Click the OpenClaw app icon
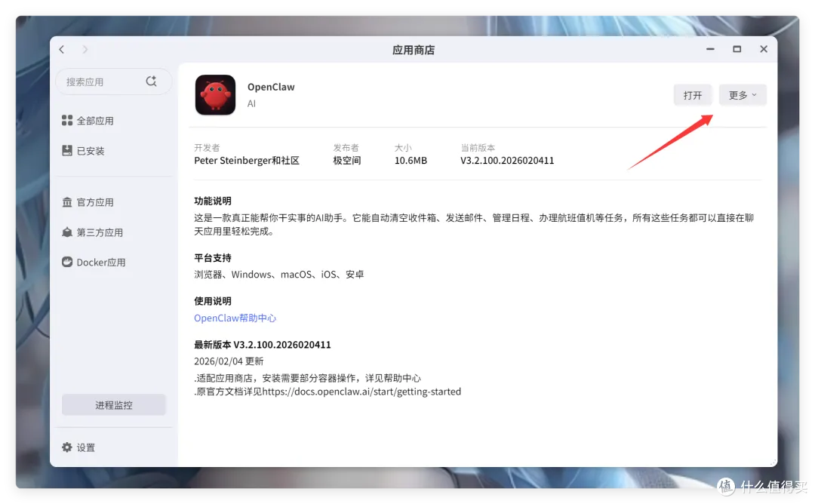 click(x=215, y=95)
